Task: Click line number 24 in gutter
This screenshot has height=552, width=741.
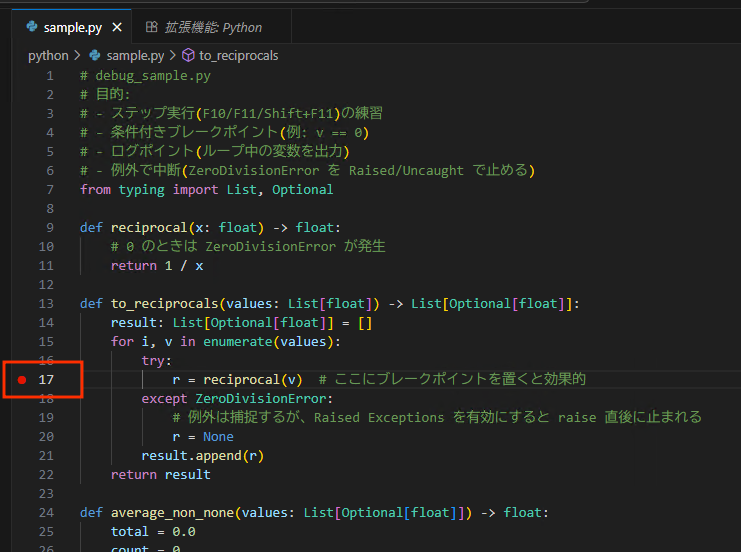Action: coord(46,513)
